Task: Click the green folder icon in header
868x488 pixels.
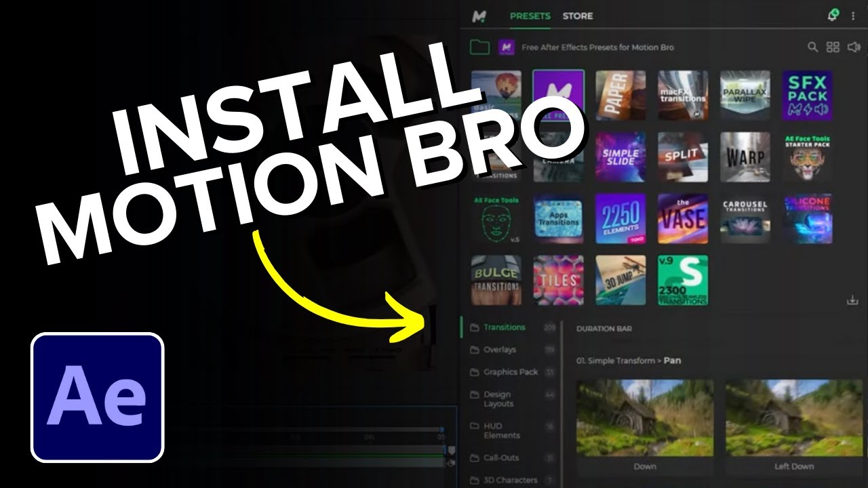Action: coord(480,47)
